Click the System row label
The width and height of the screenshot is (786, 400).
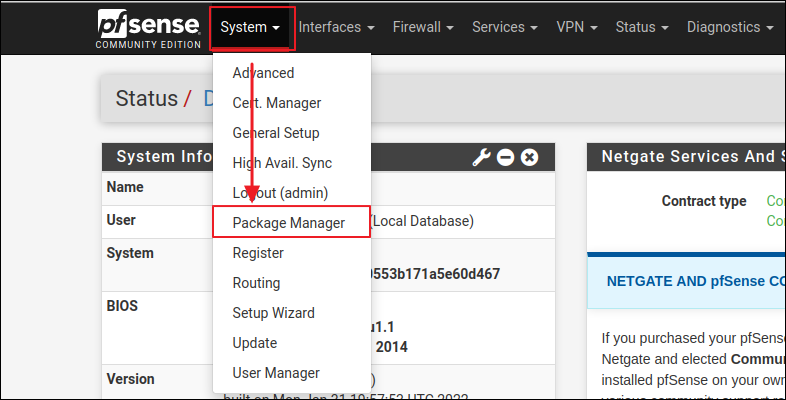pyautogui.click(x=130, y=253)
